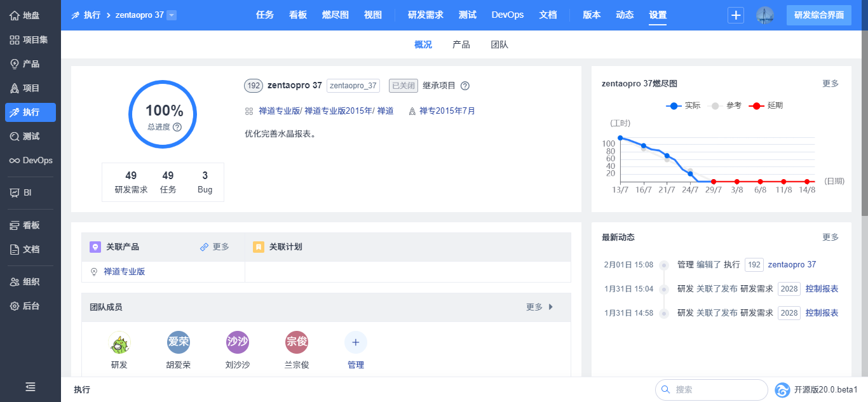Viewport: 868px width, 402px height.
Task: Click the help icon next to 继承项目
Action: click(465, 86)
